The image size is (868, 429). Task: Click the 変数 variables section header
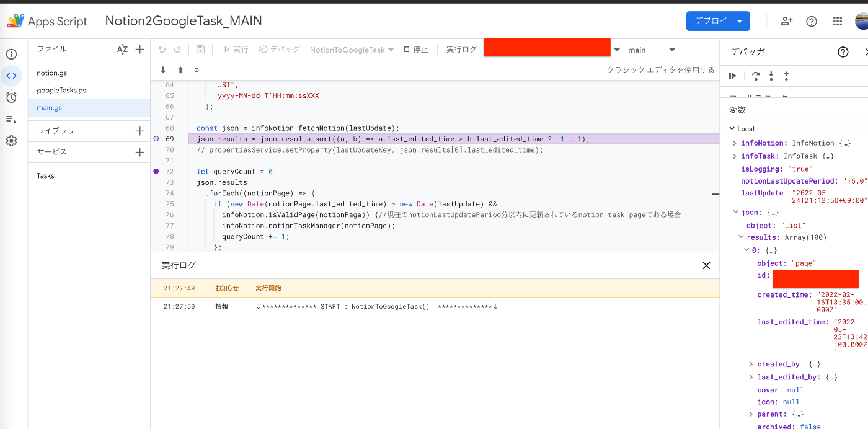pyautogui.click(x=737, y=110)
